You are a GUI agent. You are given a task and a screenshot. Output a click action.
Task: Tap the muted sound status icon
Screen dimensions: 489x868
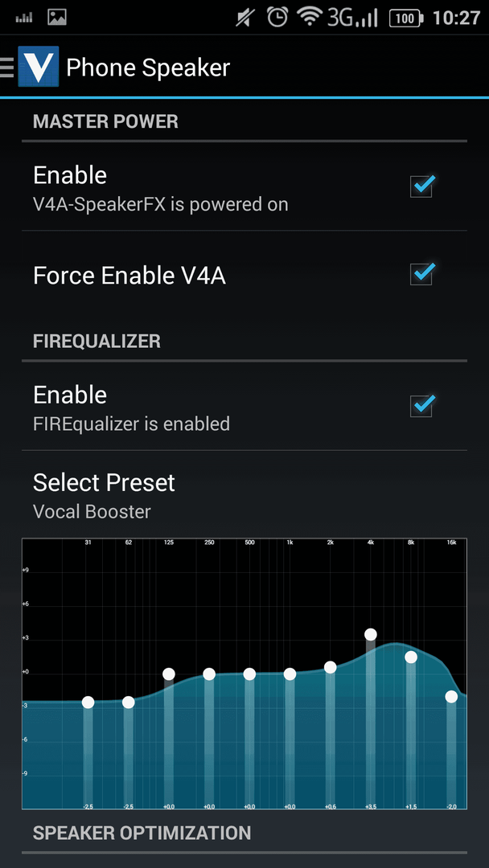[244, 18]
